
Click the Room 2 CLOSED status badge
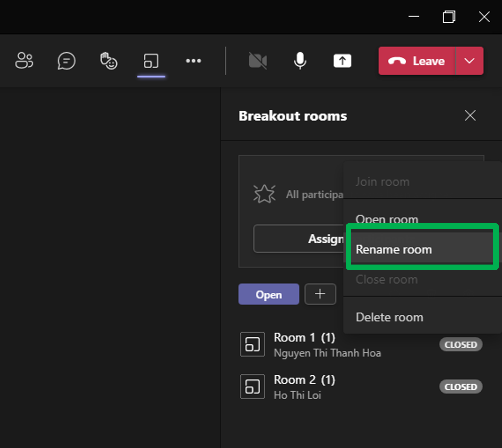coord(461,386)
